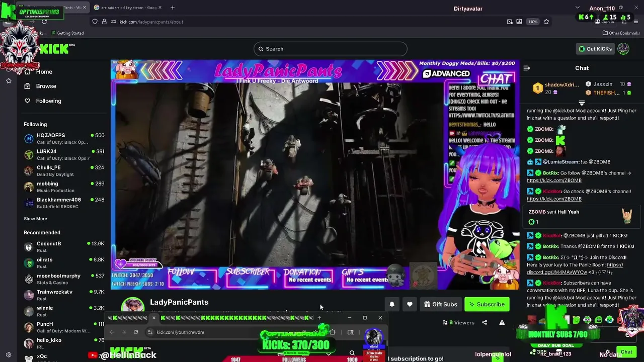Open the hello_kiko IRL channel
This screenshot has height=362, width=644.
pyautogui.click(x=64, y=343)
